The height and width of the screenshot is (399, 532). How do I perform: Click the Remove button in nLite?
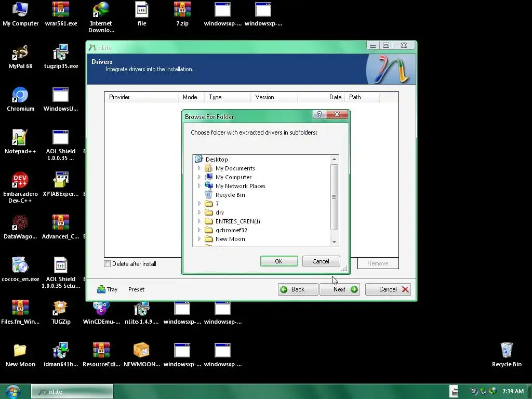[x=378, y=263]
